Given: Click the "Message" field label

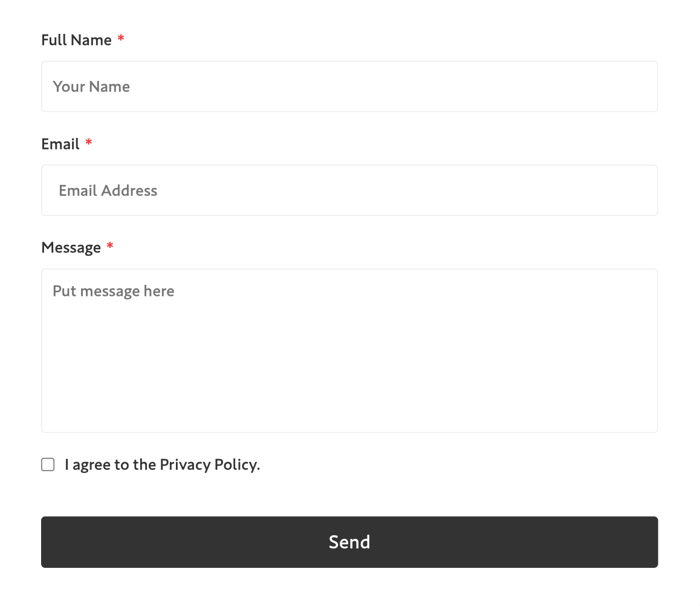Looking at the screenshot, I should 71,248.
